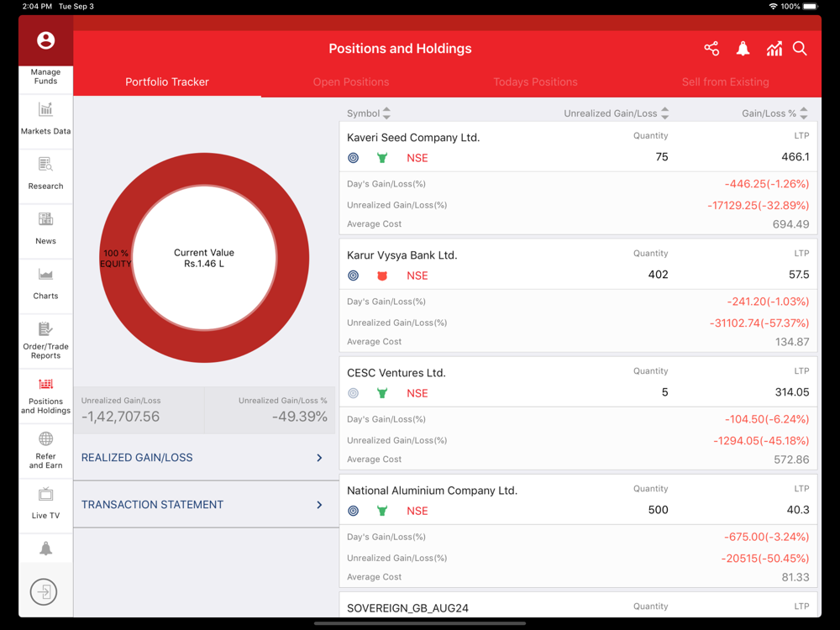
Task: Click Unrealized Gain/Loss -1,42,707.56 value
Action: 120,417
